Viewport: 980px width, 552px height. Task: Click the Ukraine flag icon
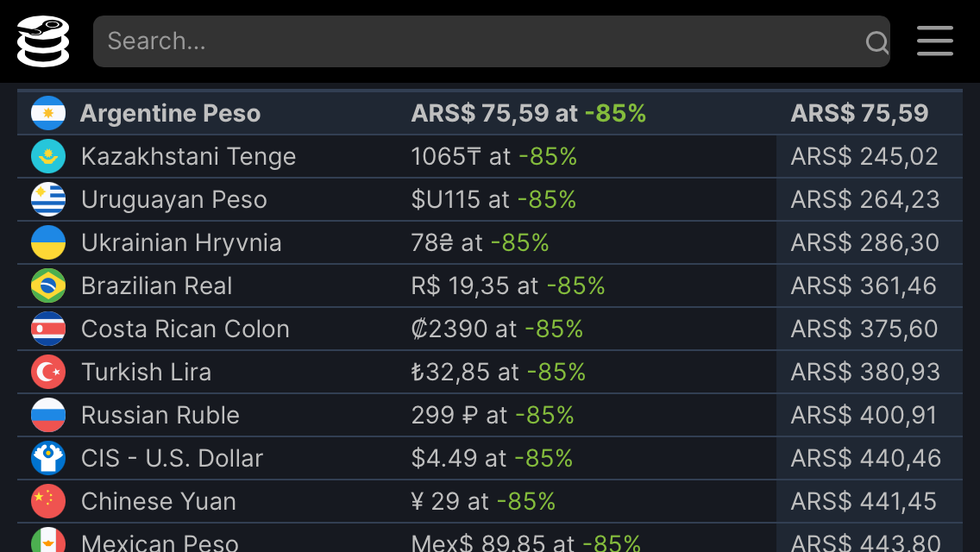pos(48,242)
